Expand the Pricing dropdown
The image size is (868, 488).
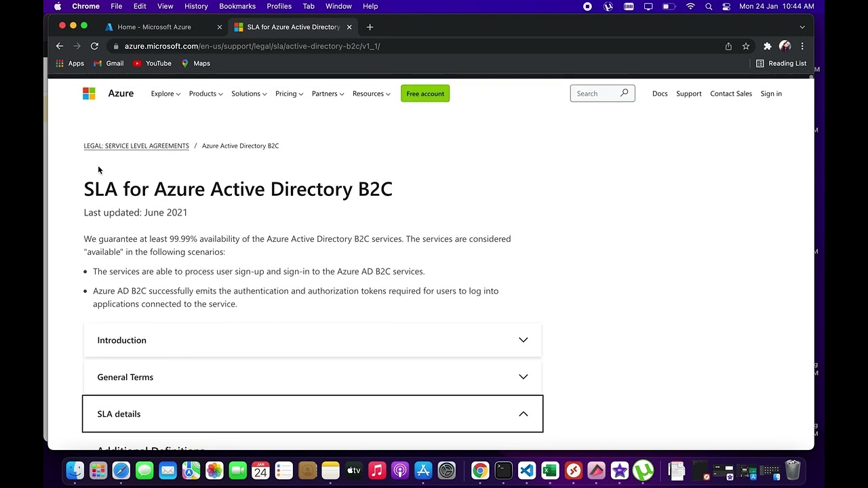[289, 94]
